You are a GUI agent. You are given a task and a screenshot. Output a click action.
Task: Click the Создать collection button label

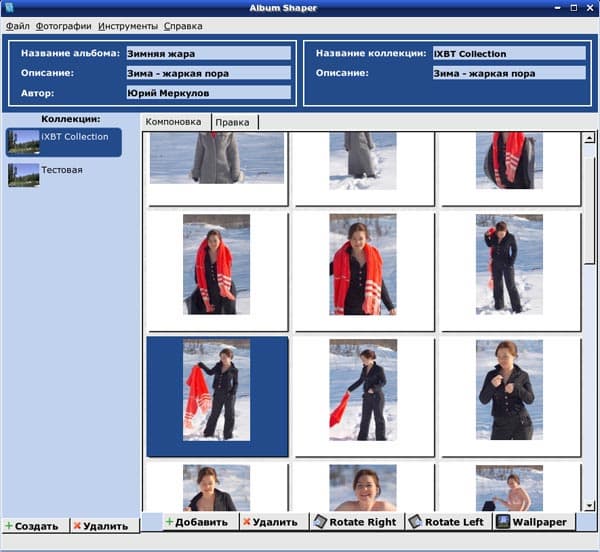(x=36, y=526)
